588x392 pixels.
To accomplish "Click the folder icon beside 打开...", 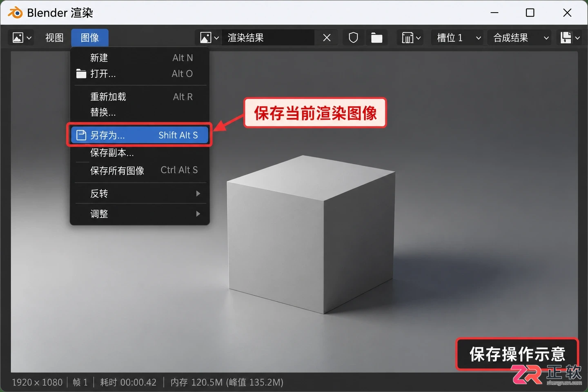I will tap(81, 74).
